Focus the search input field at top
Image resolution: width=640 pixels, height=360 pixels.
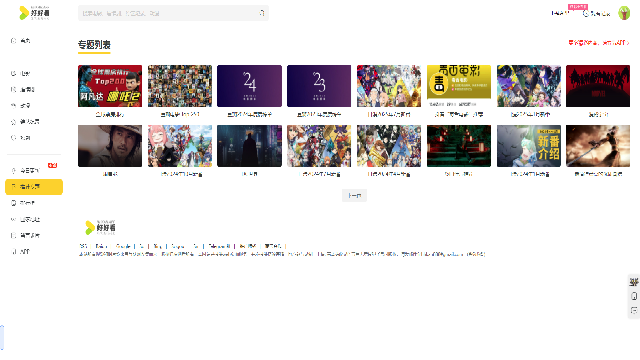169,13
